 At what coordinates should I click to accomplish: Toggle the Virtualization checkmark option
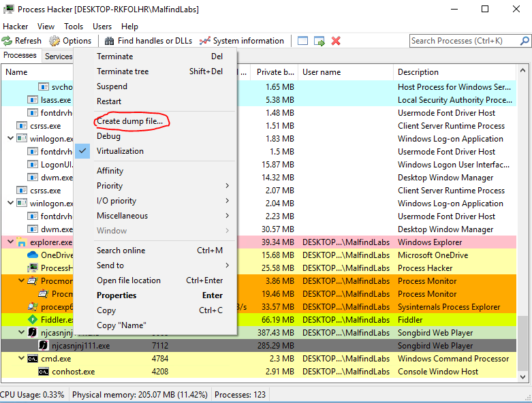[120, 151]
